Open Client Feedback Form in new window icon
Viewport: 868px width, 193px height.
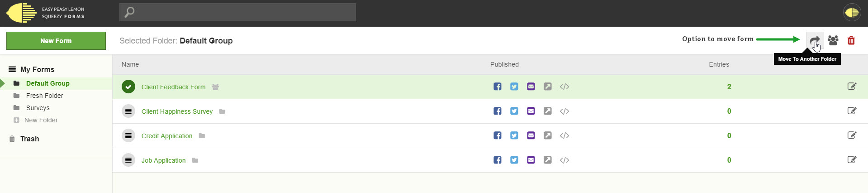[x=547, y=87]
